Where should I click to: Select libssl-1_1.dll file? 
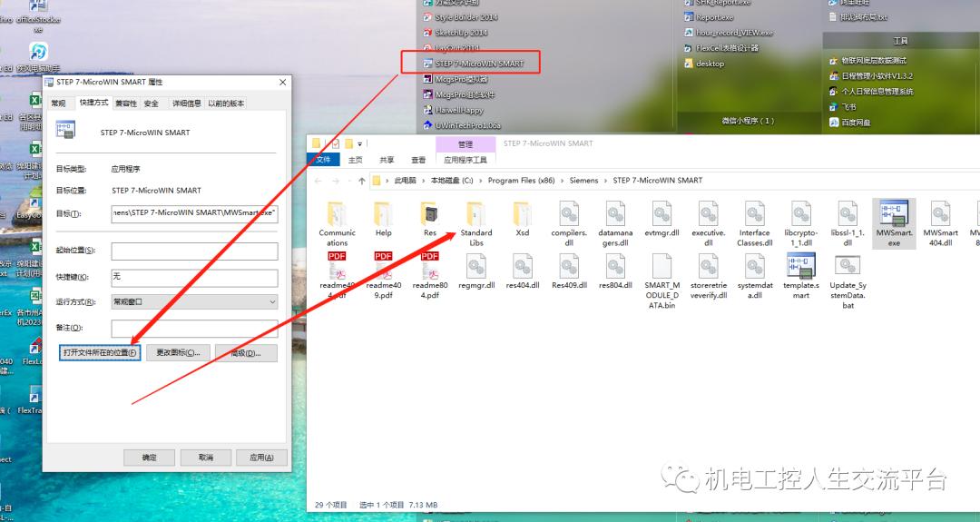click(x=848, y=224)
